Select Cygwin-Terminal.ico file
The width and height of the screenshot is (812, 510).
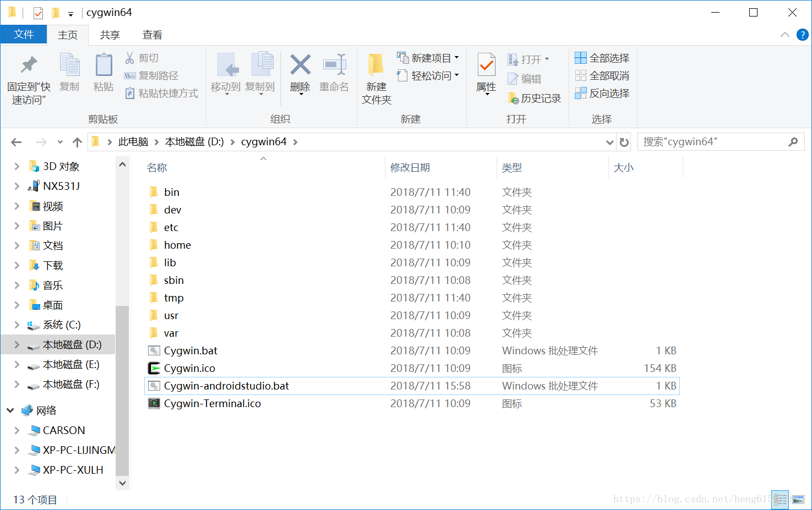click(x=212, y=403)
